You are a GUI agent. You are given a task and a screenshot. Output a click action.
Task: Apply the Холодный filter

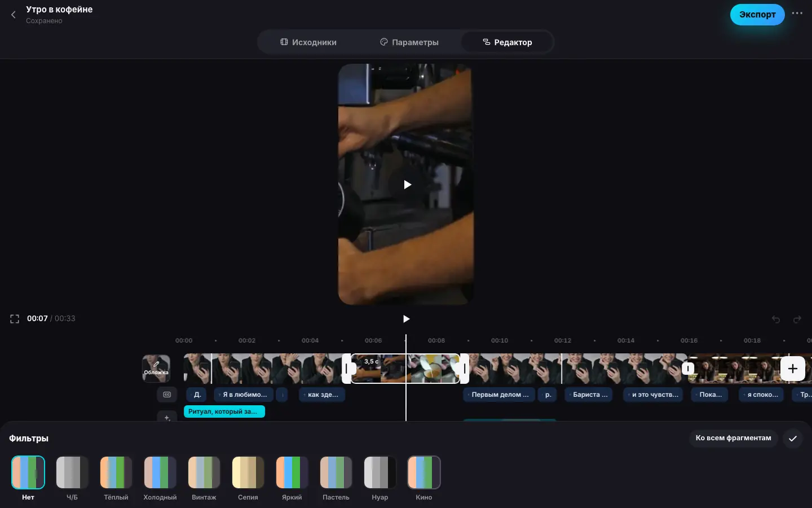(x=160, y=472)
